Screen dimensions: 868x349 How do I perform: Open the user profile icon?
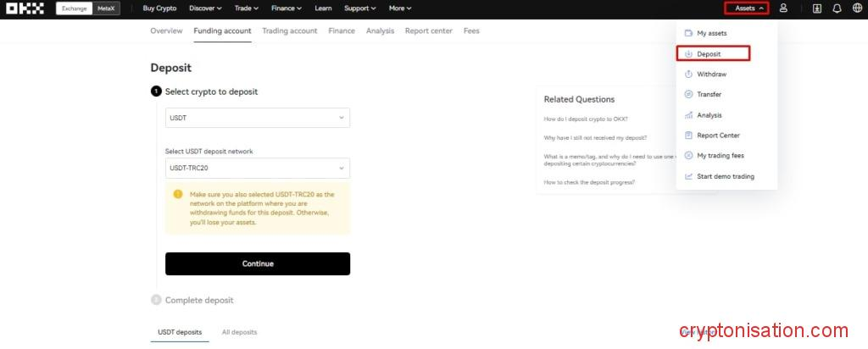783,8
